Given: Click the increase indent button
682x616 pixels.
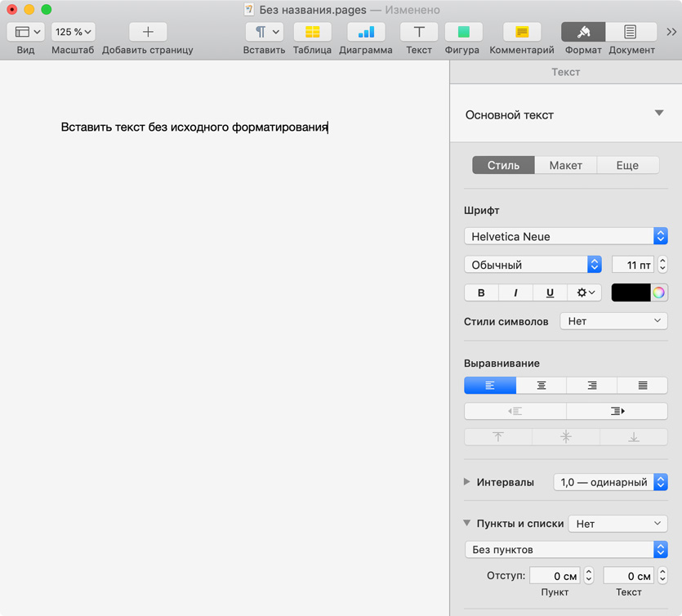Looking at the screenshot, I should click(x=617, y=411).
